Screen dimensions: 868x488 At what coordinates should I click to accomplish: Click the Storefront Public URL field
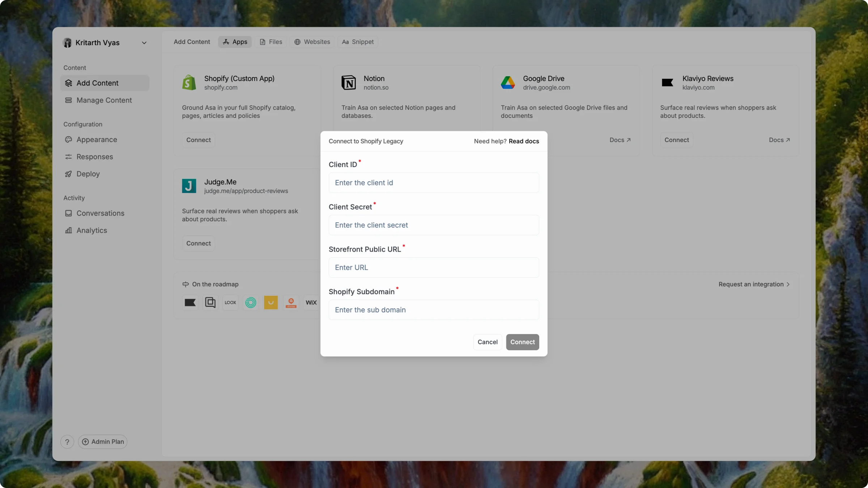[434, 267]
